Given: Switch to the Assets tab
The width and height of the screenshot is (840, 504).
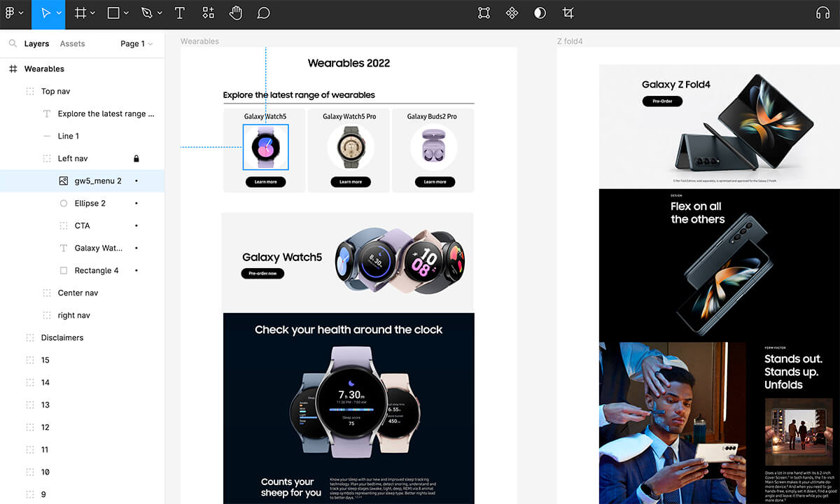Looking at the screenshot, I should [x=72, y=43].
